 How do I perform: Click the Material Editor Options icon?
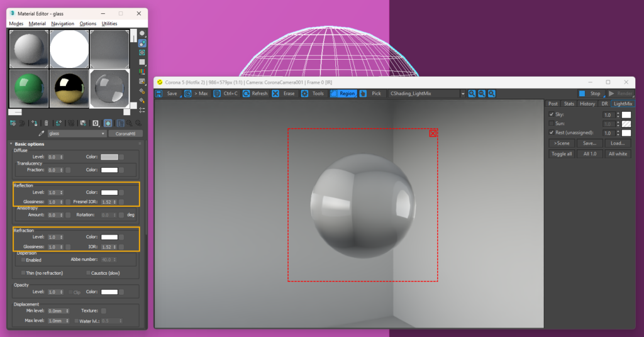[142, 91]
